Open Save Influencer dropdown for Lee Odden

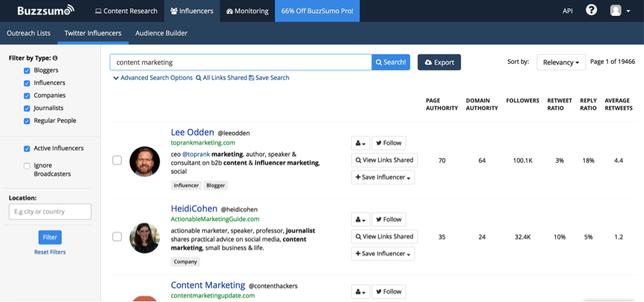coord(383,177)
